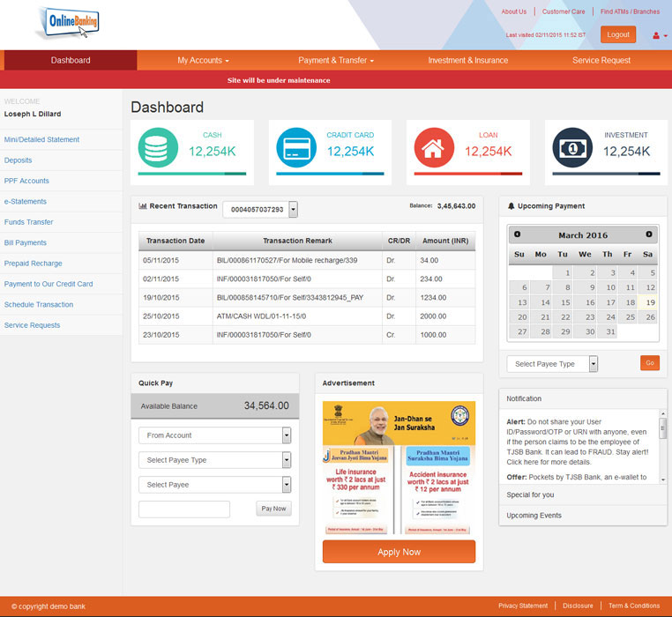Switch to Investment & Insurance tab
The width and height of the screenshot is (672, 617).
[x=467, y=60]
